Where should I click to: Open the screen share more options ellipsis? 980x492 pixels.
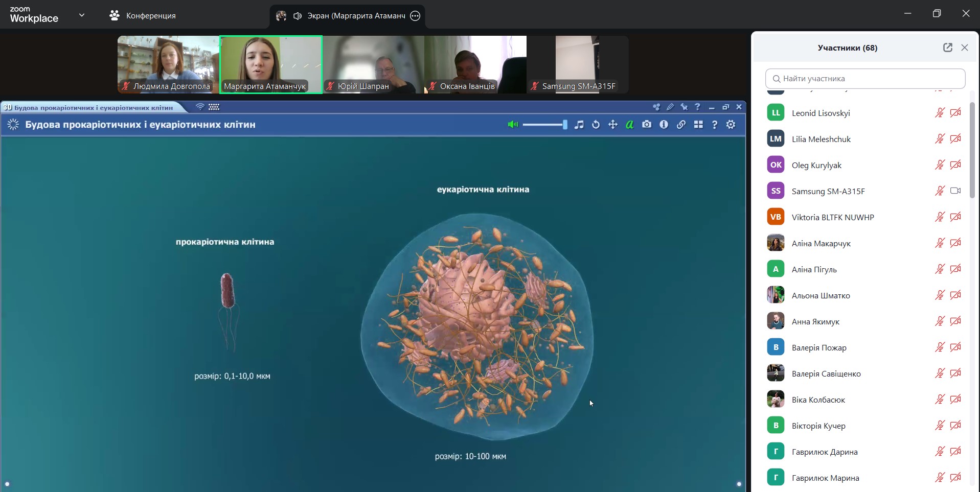click(x=415, y=16)
